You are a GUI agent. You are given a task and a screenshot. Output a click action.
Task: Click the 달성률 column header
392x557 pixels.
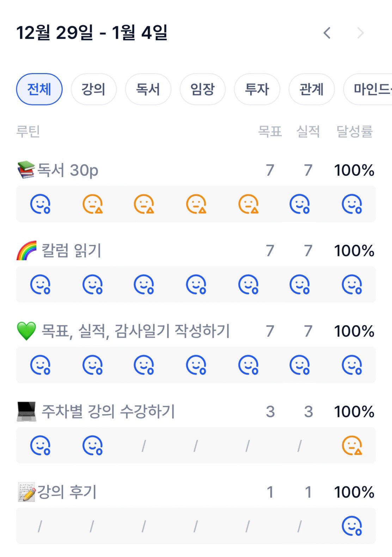354,132
